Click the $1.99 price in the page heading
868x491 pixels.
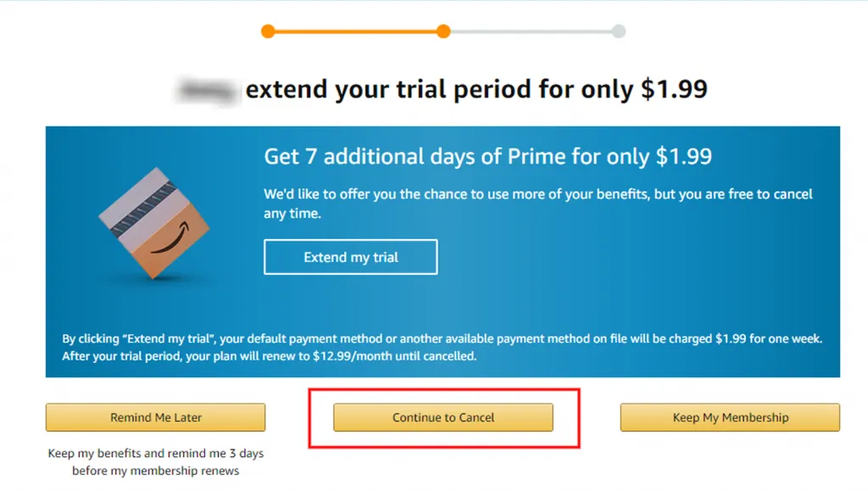tap(673, 89)
